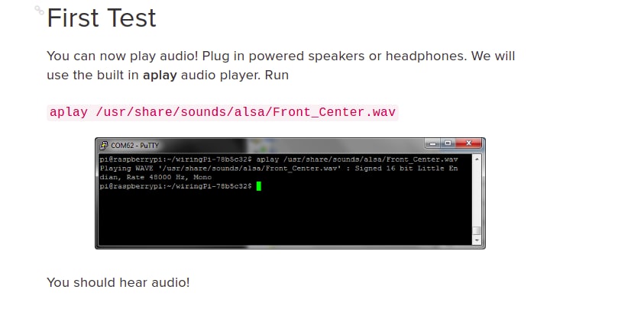Click the scrollbar thumb in the PuTTY window
The height and width of the screenshot is (312, 644).
click(477, 231)
